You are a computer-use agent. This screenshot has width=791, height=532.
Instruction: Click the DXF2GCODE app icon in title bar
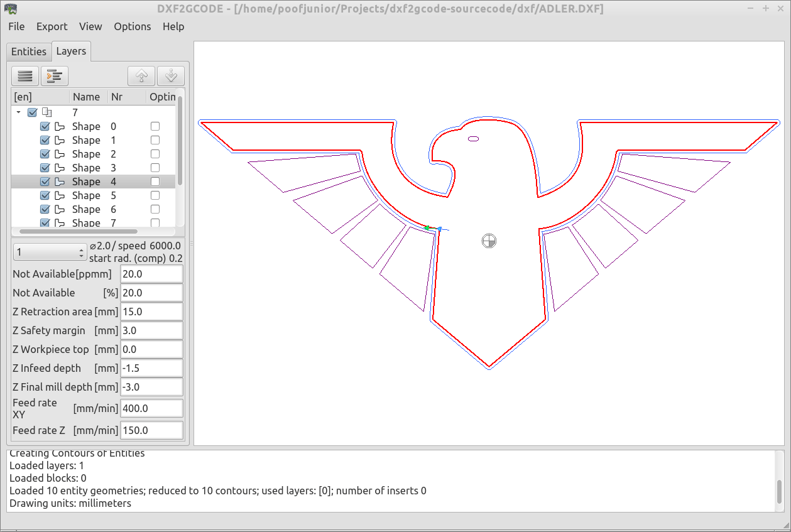click(11, 8)
